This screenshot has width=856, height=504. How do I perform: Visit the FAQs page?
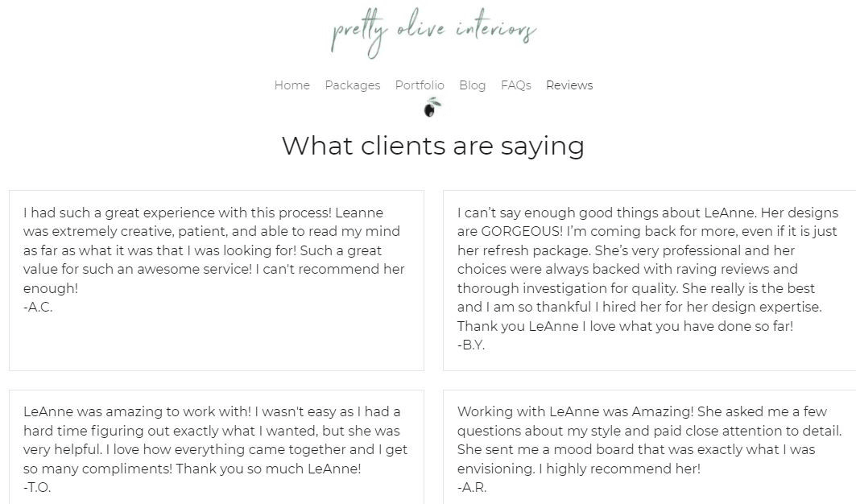point(515,85)
